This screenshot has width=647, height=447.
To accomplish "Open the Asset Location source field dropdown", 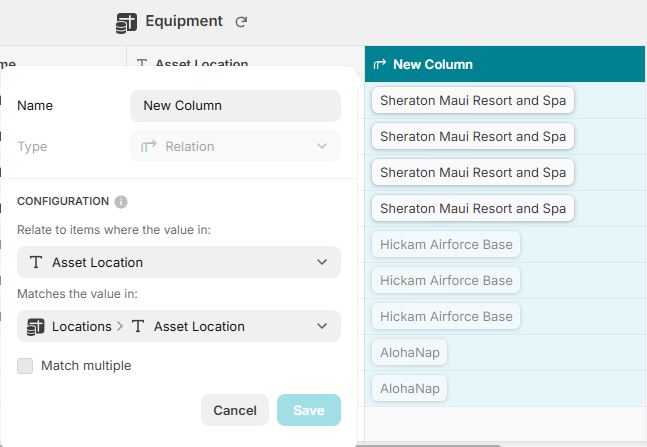I will [x=179, y=262].
